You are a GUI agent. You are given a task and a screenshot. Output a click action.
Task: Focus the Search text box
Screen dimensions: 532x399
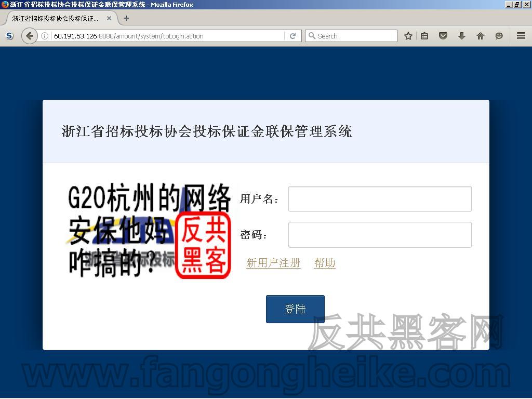click(351, 36)
